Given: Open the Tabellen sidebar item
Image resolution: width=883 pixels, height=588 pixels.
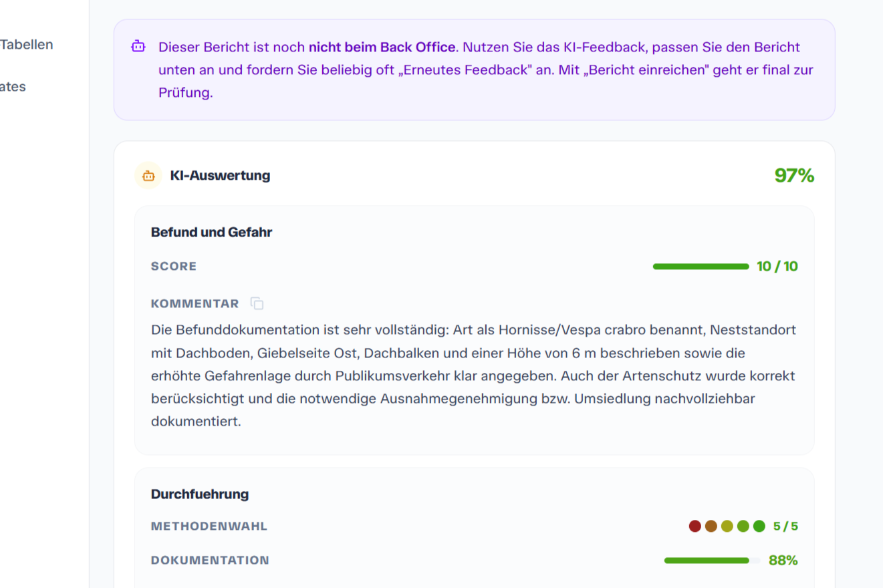Looking at the screenshot, I should click(27, 45).
